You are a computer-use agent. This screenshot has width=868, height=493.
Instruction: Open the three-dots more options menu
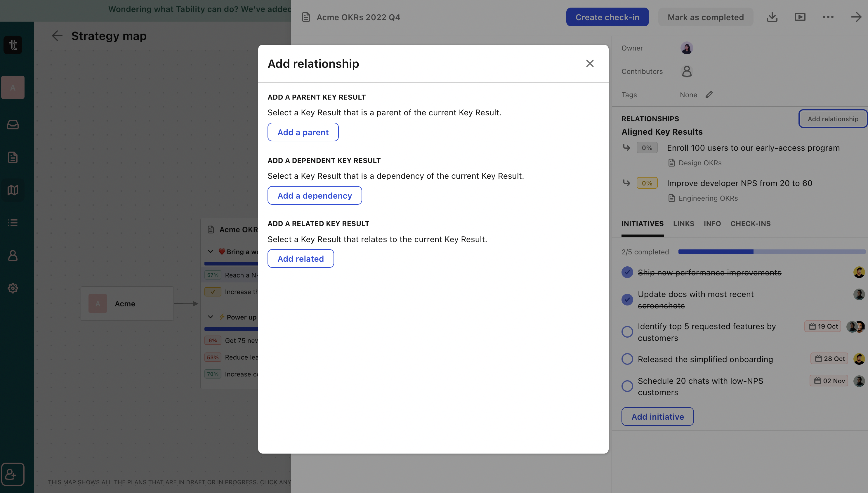coord(828,17)
